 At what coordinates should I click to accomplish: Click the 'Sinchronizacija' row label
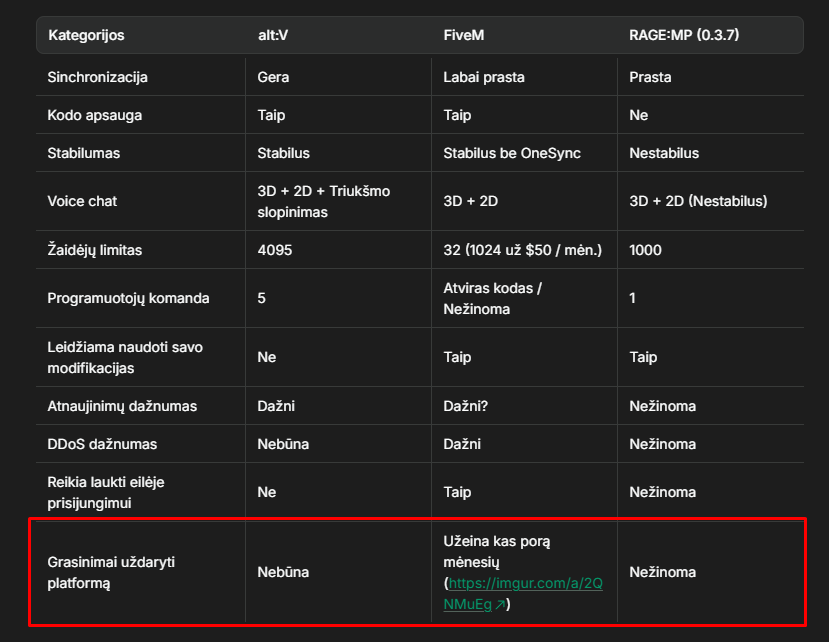pos(97,77)
